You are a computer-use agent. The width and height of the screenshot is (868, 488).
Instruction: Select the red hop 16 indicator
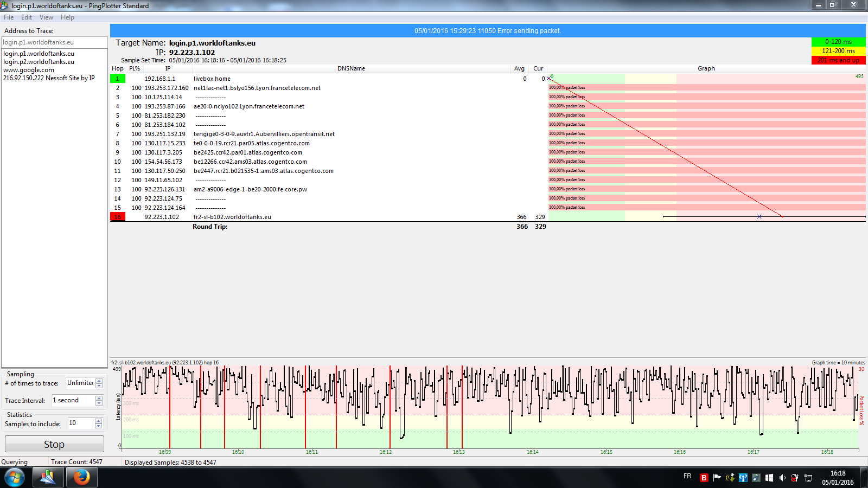coord(117,217)
